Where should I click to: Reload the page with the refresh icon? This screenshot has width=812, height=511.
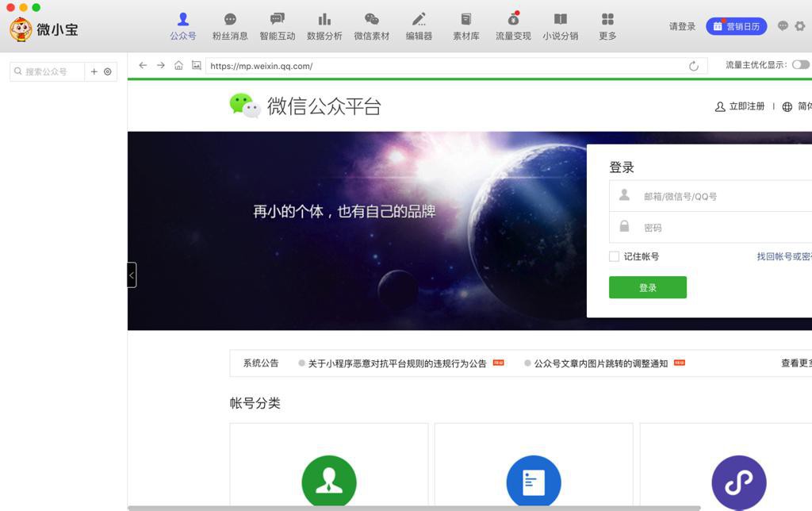694,66
